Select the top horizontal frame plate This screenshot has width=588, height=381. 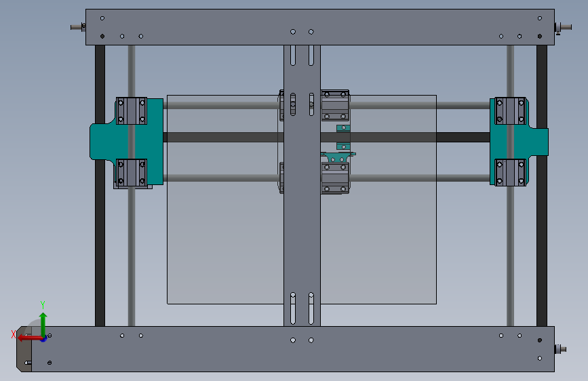320,27
